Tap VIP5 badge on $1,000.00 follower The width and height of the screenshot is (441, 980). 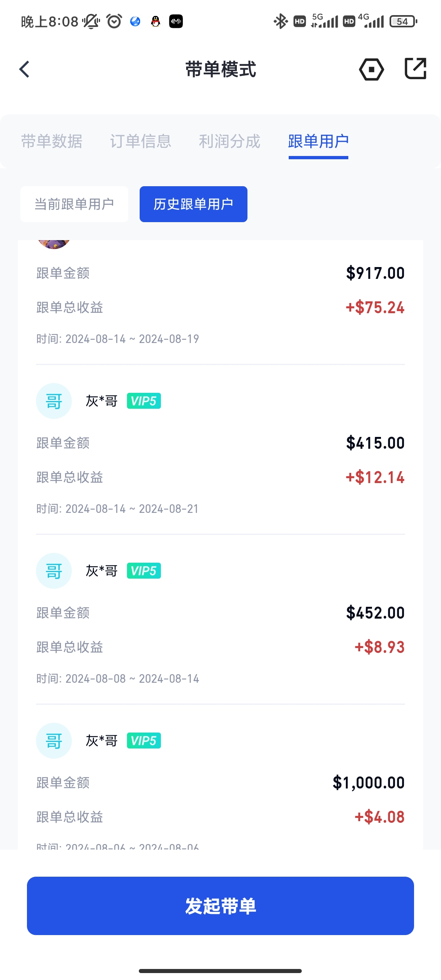[x=144, y=741]
